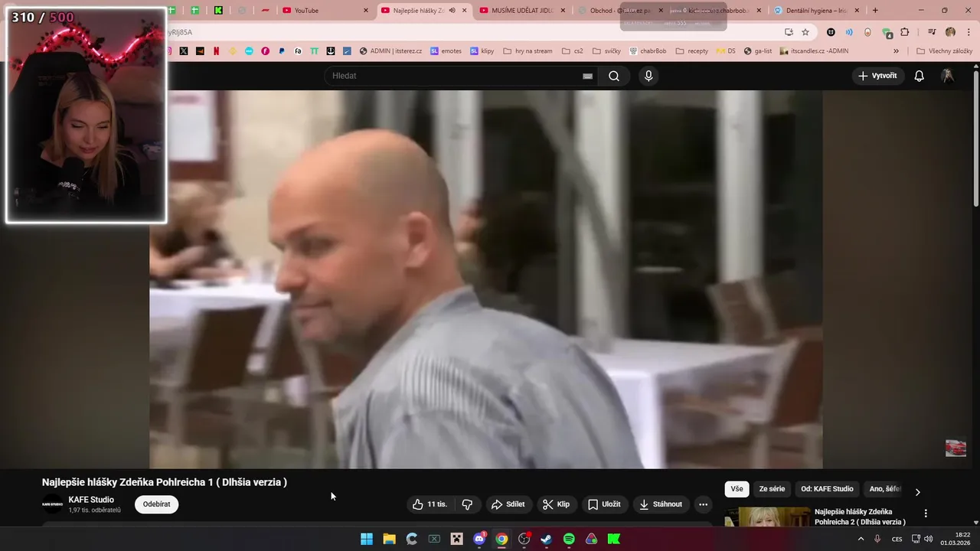The height and width of the screenshot is (551, 980).
Task: Download video with 'Stáhnout' button
Action: [660, 504]
